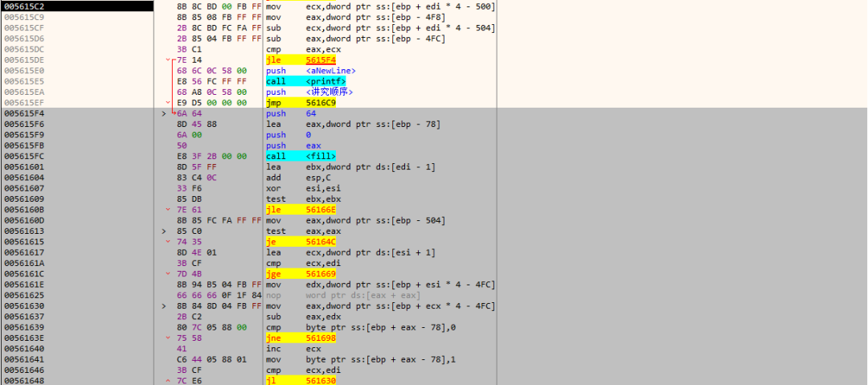Click the jump arrow beside bytes 7E 61

pyautogui.click(x=168, y=209)
